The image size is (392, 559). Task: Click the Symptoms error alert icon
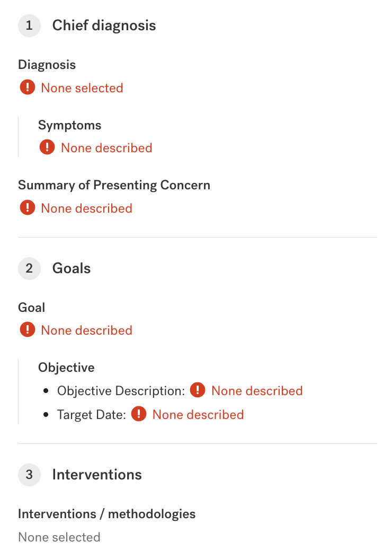tap(47, 147)
